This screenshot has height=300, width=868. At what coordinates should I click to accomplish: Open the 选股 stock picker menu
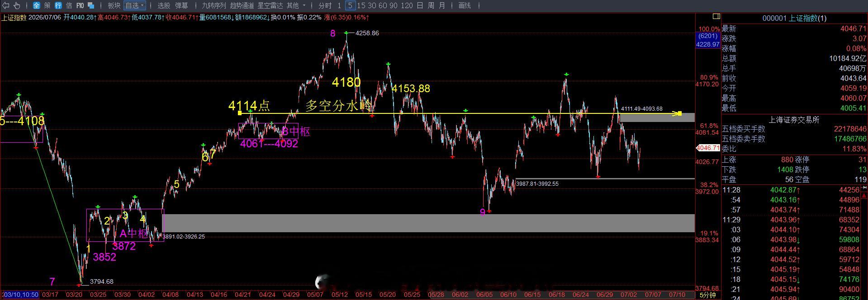click(x=164, y=5)
